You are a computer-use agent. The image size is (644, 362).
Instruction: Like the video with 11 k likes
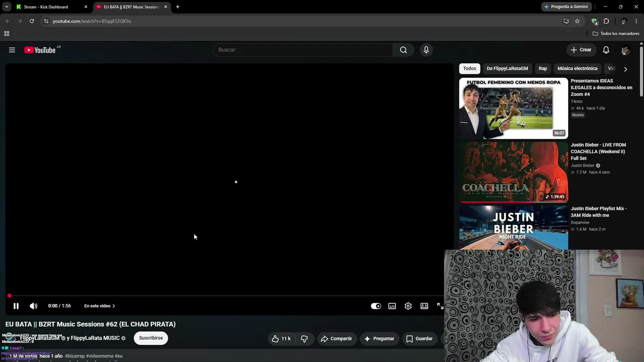pyautogui.click(x=281, y=338)
